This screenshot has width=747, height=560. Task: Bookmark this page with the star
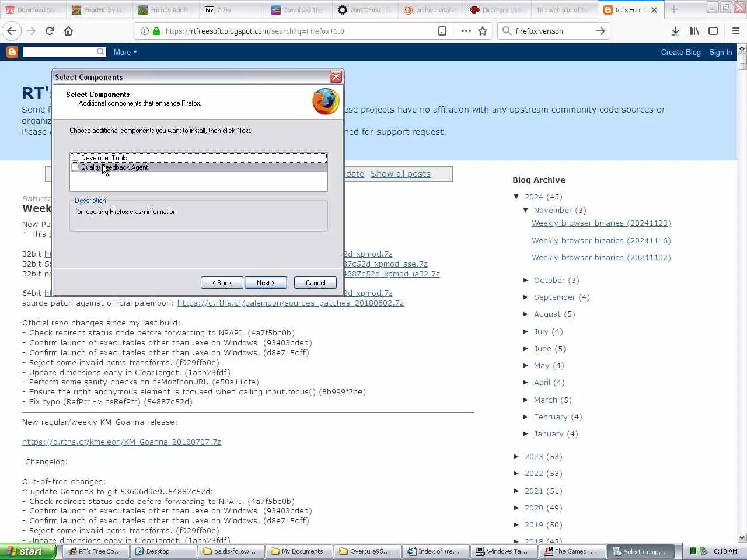pos(483,31)
